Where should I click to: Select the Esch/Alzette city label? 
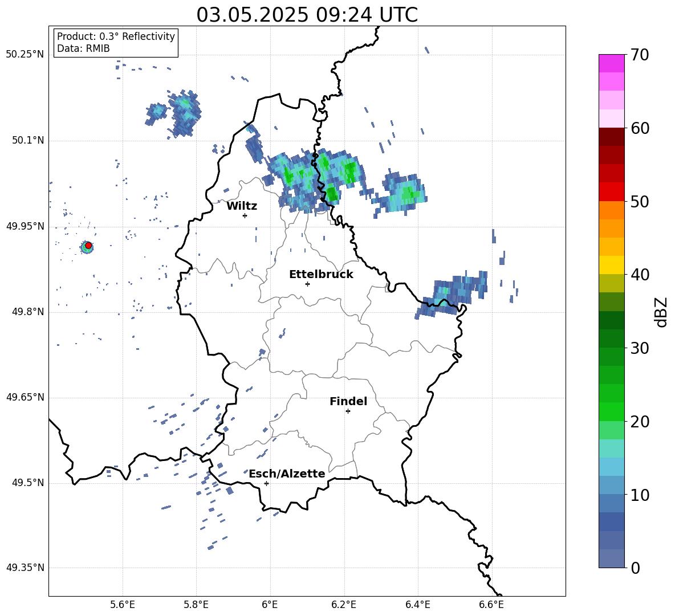click(x=287, y=474)
